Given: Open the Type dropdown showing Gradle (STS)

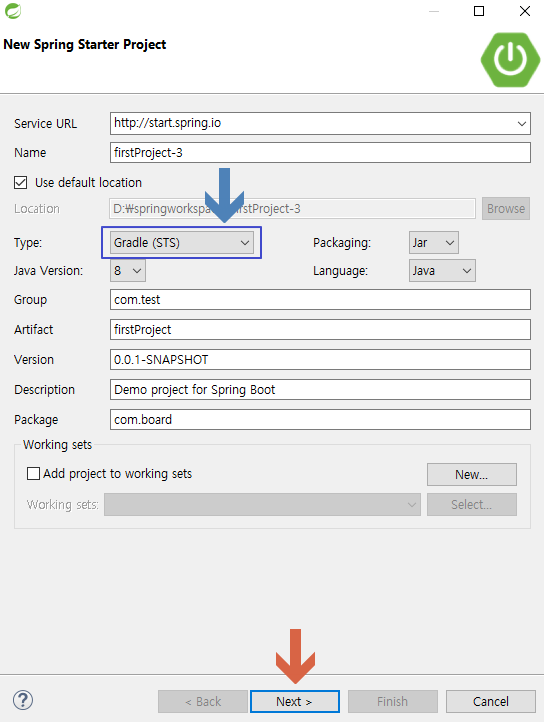Looking at the screenshot, I should click(x=182, y=243).
